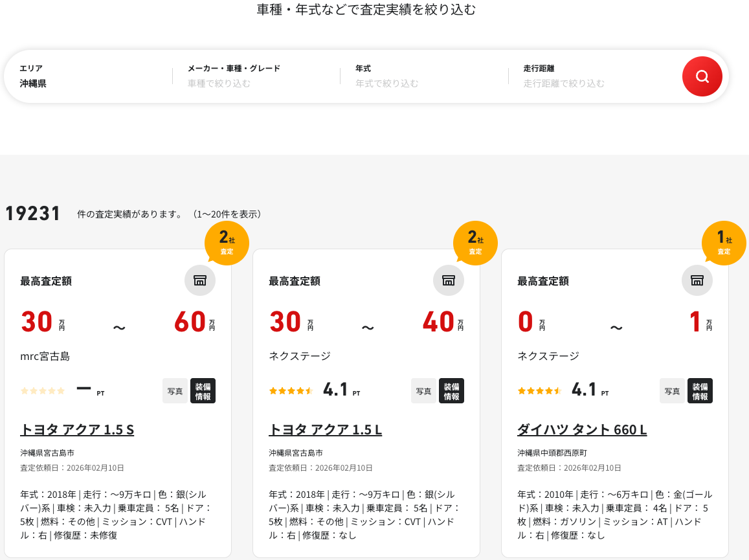The height and width of the screenshot is (560, 749).
Task: Click the red search magnifier button
Action: pos(702,76)
